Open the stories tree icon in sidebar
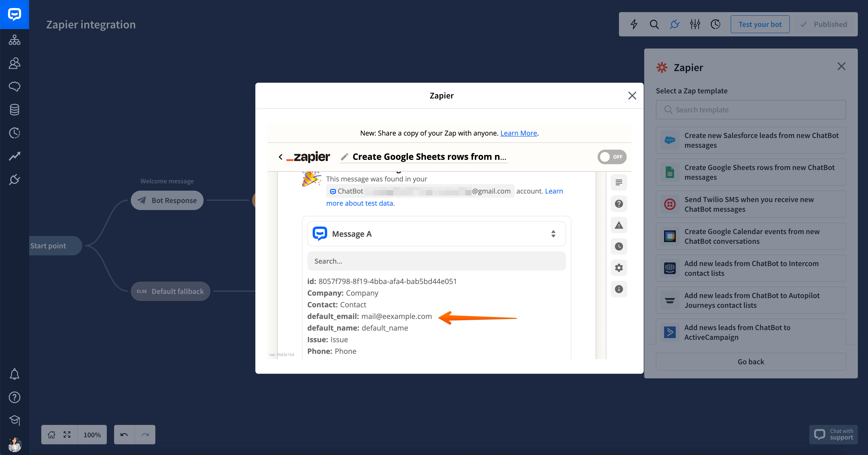 15,40
